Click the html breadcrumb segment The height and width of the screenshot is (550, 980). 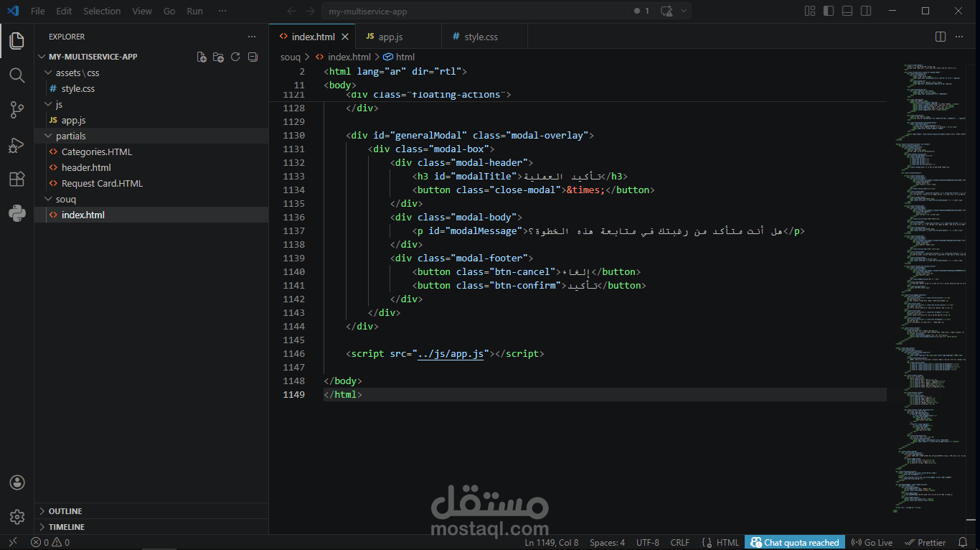(399, 57)
